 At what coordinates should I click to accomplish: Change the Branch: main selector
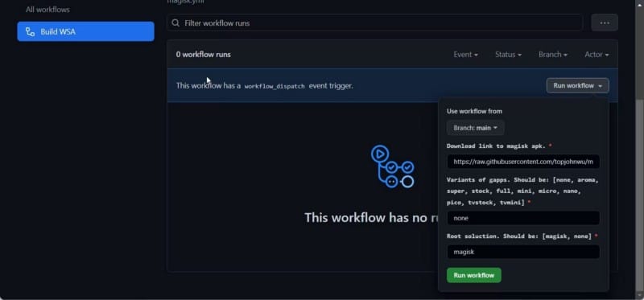[x=476, y=128]
